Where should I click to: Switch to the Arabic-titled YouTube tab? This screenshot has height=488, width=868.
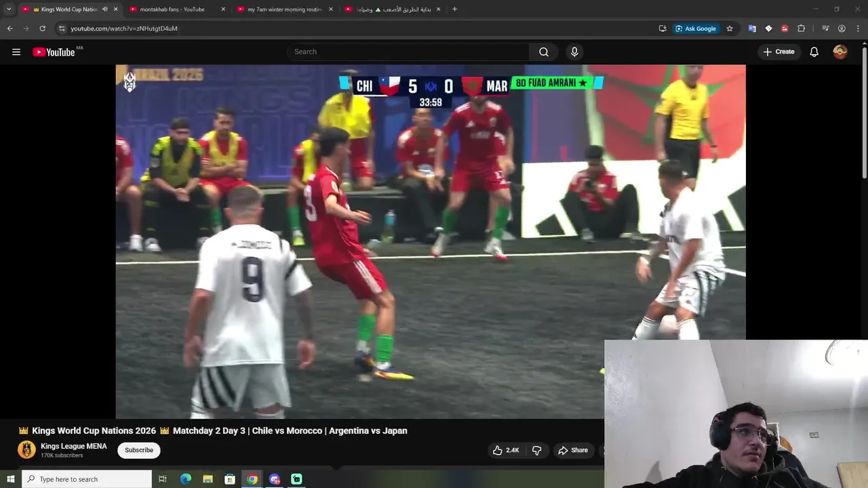pos(393,9)
